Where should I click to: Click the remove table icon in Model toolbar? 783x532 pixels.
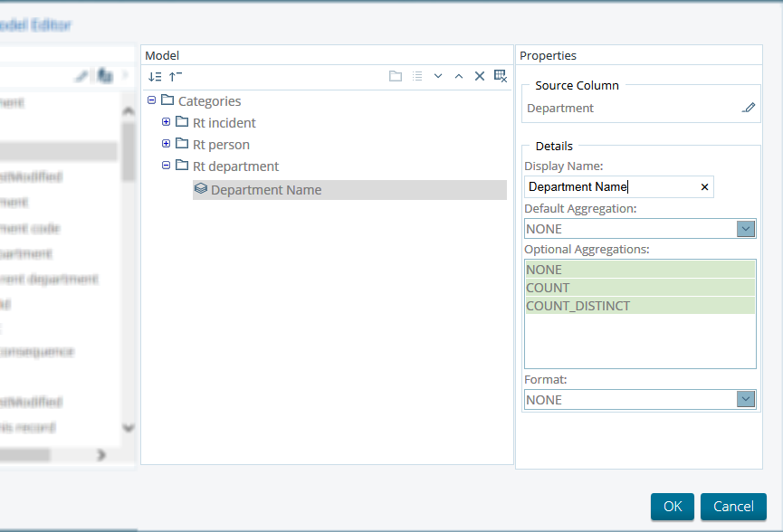tap(501, 76)
